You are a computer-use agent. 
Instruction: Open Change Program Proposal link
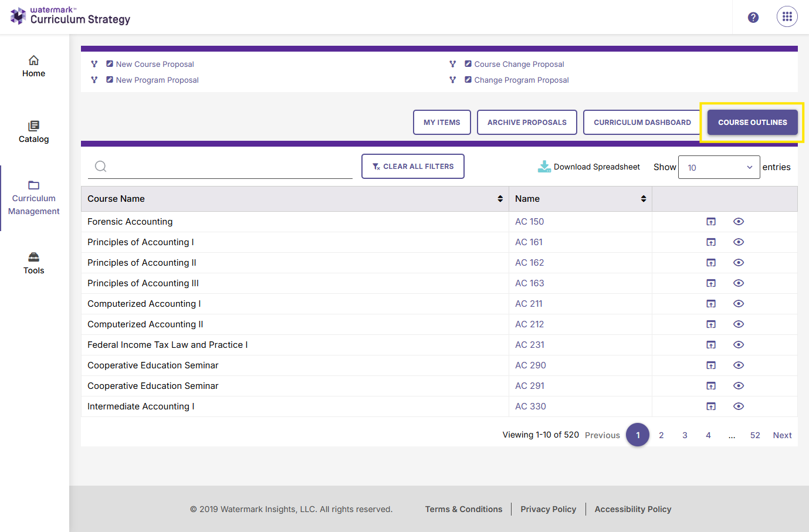tap(522, 80)
